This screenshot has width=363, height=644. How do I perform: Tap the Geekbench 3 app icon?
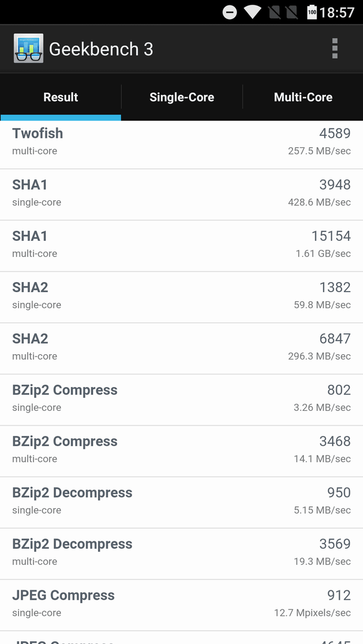29,48
